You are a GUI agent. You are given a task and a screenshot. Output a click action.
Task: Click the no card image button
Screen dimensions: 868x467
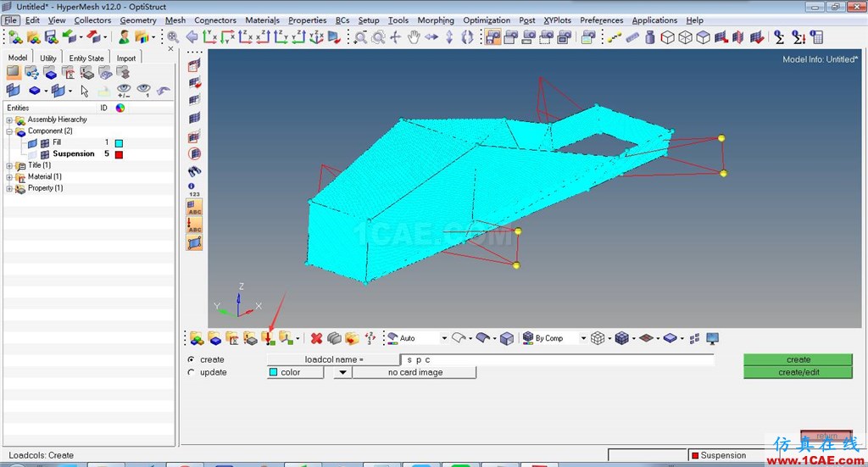pos(415,372)
